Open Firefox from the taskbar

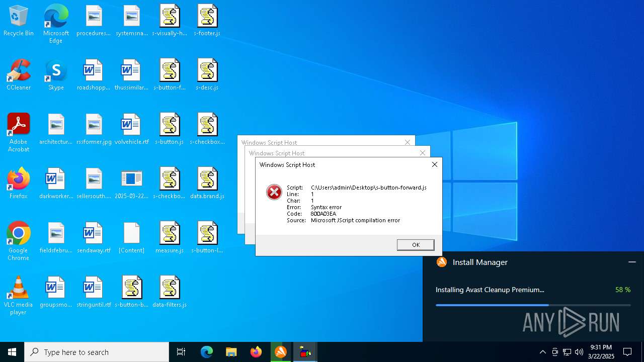256,352
